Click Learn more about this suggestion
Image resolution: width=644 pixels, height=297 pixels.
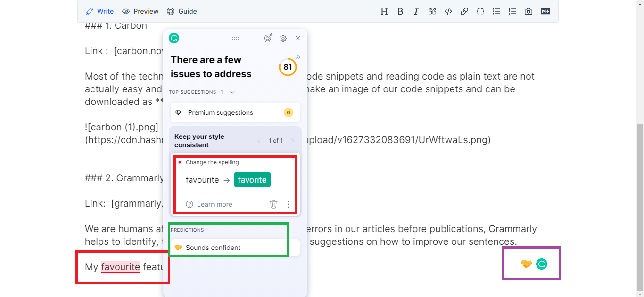209,204
